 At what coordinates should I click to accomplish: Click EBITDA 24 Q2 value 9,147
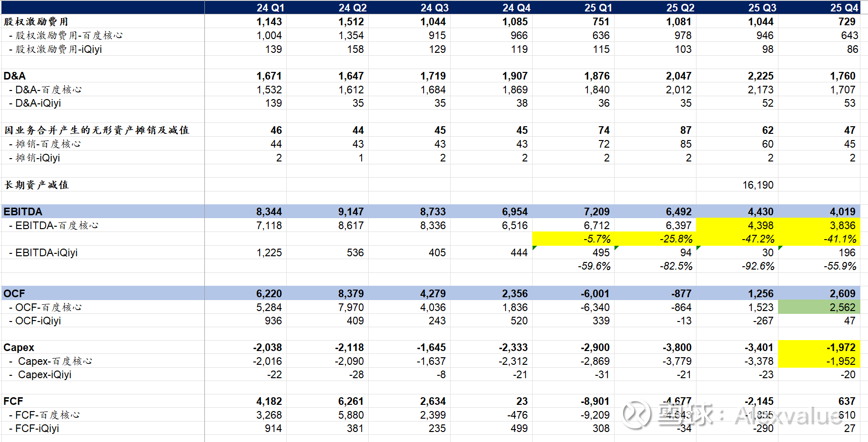click(351, 211)
